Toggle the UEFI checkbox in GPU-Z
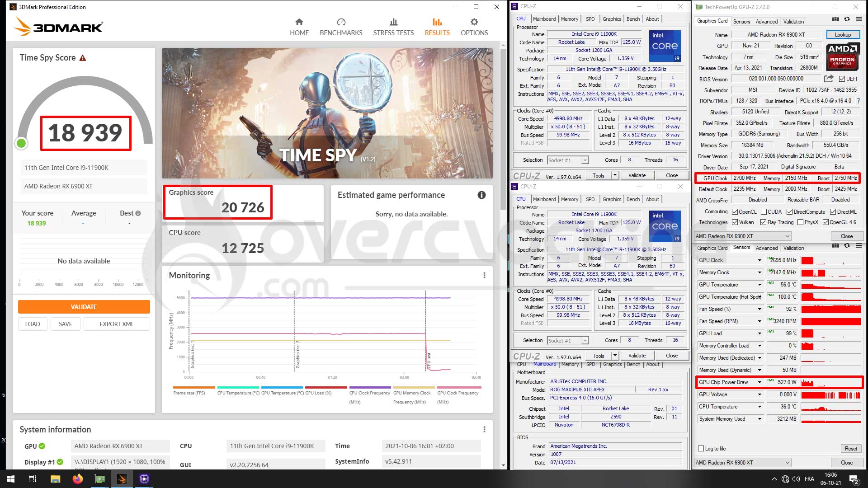The height and width of the screenshot is (488, 868). pyautogui.click(x=842, y=79)
